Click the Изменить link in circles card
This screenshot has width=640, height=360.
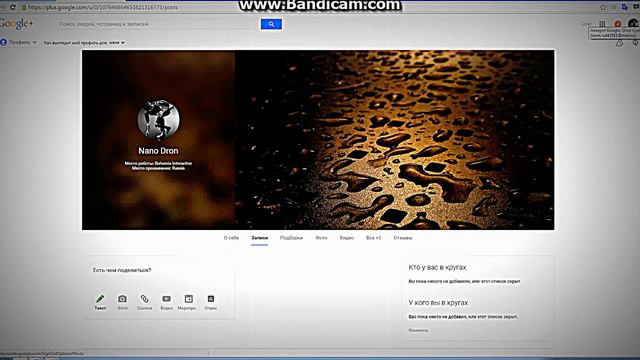[x=418, y=330]
